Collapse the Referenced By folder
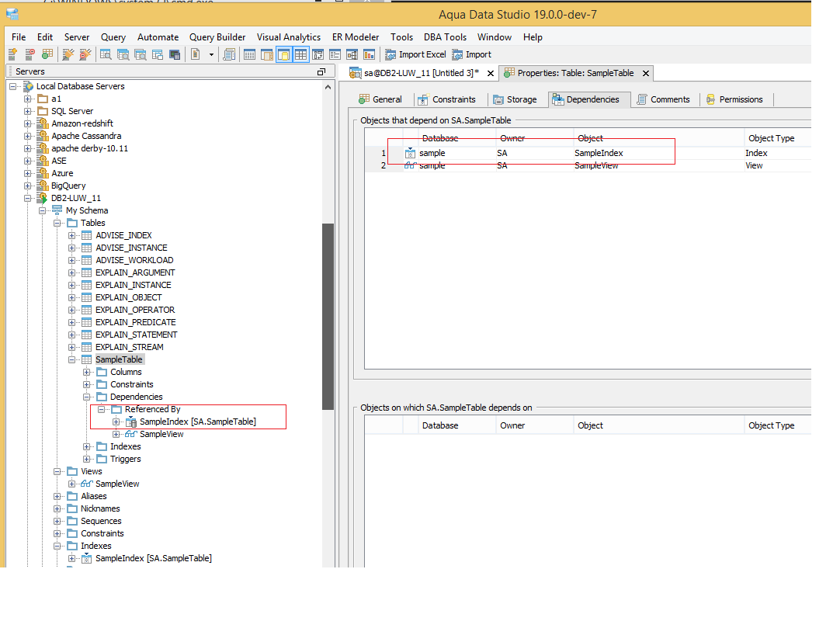 [x=101, y=409]
